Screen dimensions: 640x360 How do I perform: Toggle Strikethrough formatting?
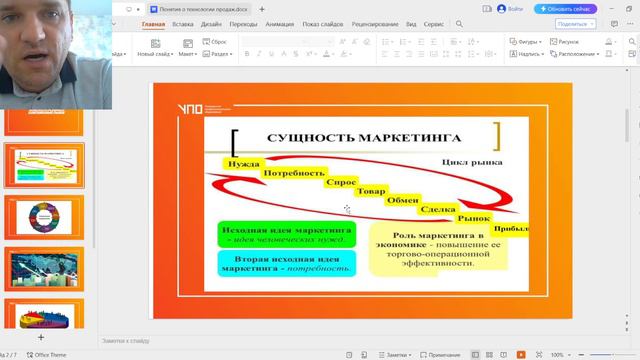296,54
